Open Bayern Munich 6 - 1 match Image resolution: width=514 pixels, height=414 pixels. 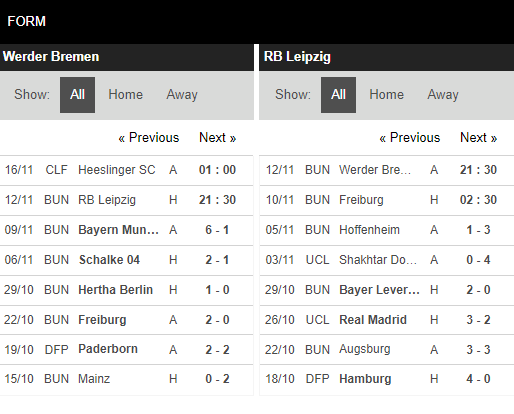pyautogui.click(x=127, y=230)
